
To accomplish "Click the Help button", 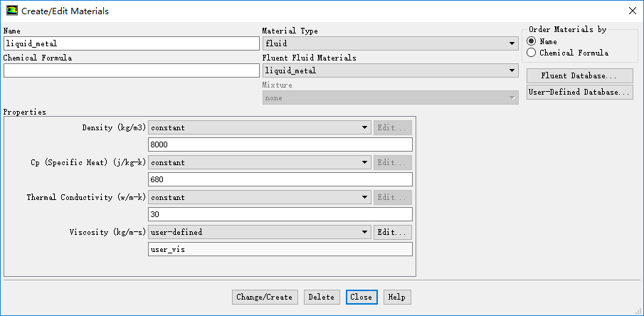I will pos(397,297).
